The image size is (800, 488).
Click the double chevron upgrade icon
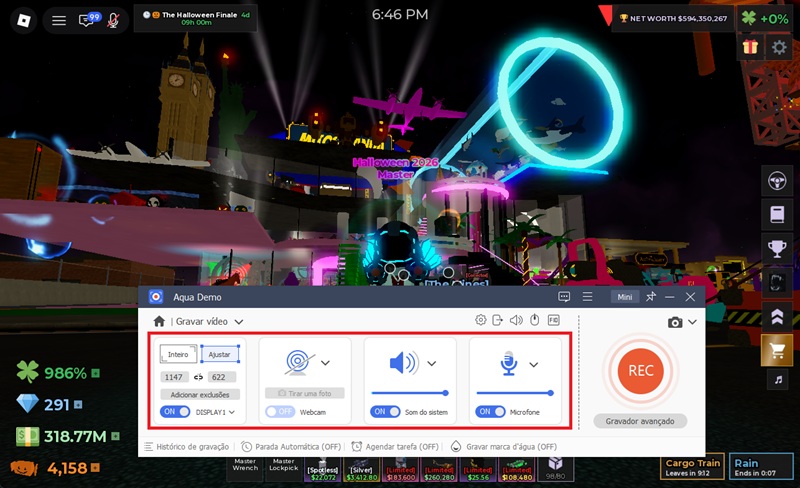tap(777, 316)
